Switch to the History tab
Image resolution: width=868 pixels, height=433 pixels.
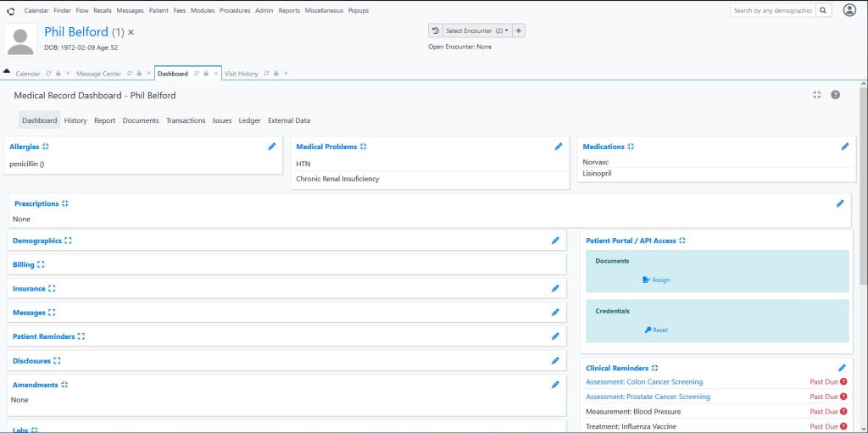coord(75,120)
